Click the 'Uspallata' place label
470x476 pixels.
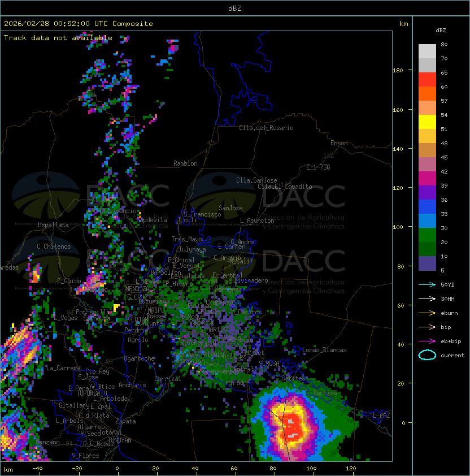click(53, 225)
